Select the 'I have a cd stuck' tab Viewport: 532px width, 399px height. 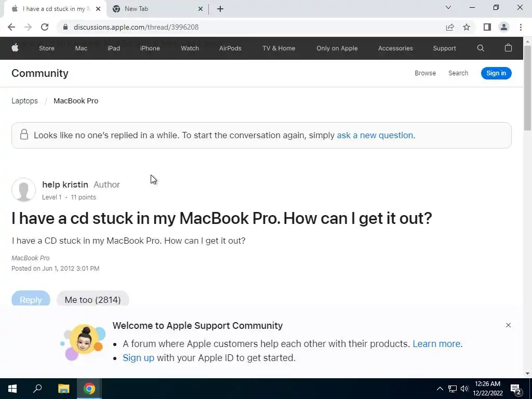(x=55, y=9)
